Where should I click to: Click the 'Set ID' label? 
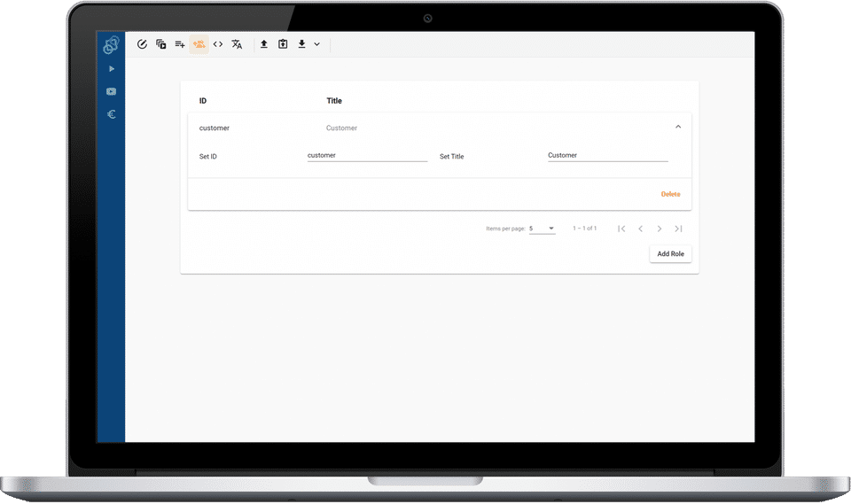click(207, 157)
